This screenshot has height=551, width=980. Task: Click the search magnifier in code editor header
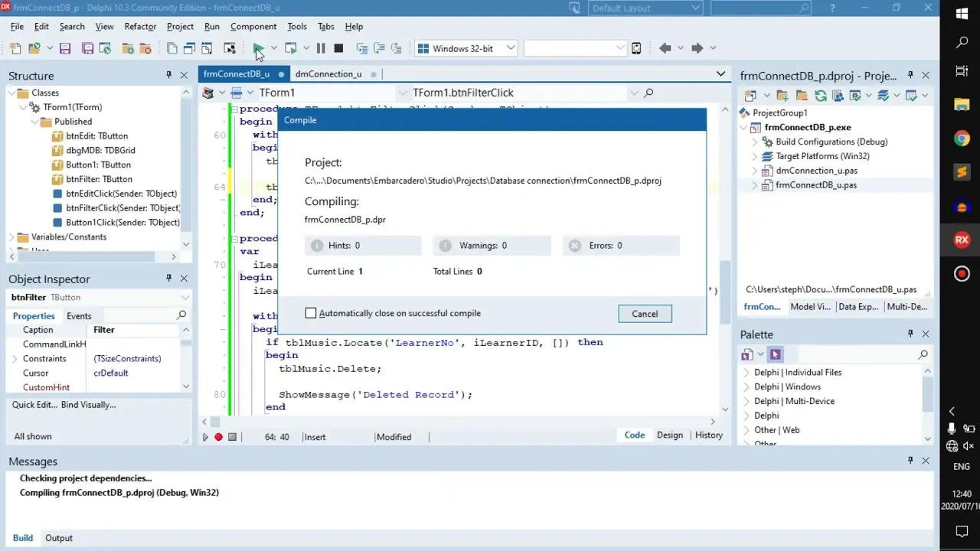648,93
